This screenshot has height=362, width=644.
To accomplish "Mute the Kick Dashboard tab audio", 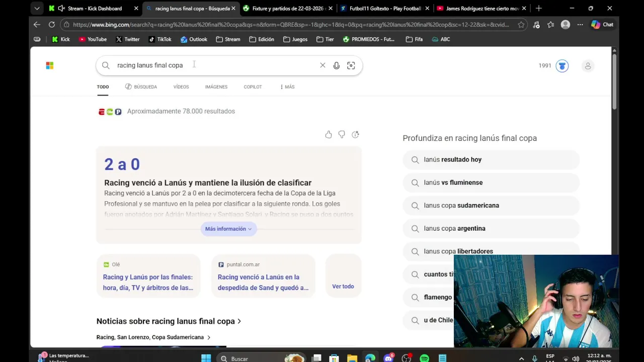I will (61, 8).
